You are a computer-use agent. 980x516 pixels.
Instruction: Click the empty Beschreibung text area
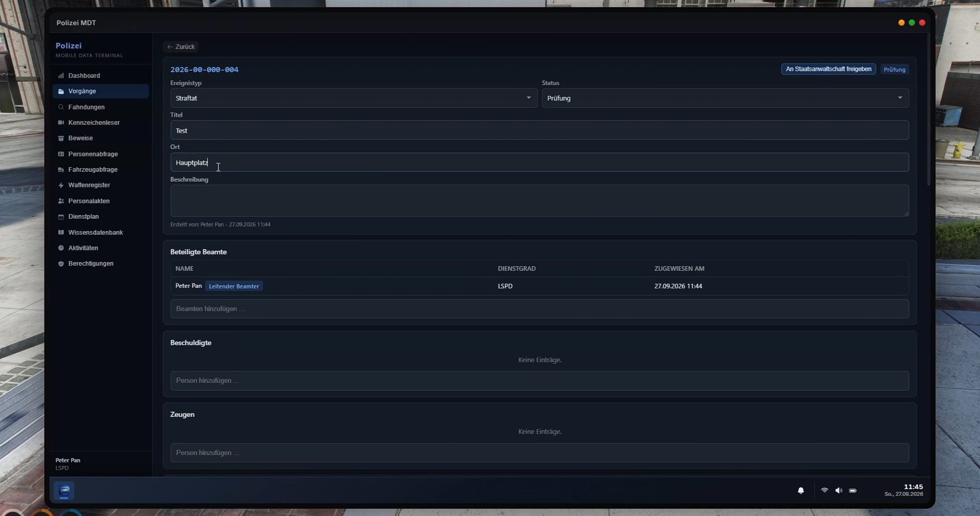click(x=540, y=201)
